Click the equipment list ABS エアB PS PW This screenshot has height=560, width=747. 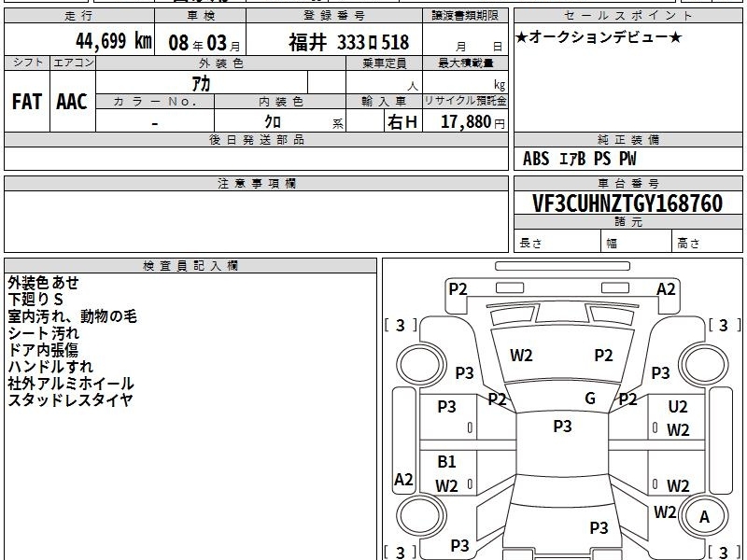point(579,159)
